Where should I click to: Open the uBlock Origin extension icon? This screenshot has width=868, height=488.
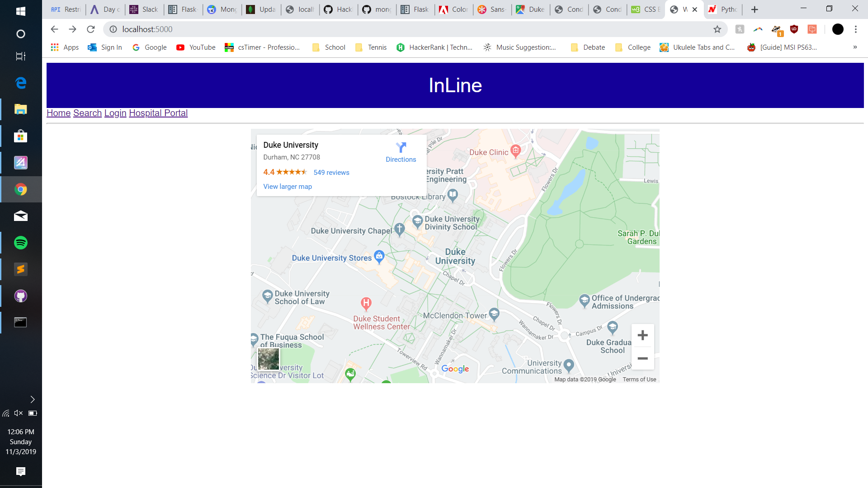tap(794, 29)
